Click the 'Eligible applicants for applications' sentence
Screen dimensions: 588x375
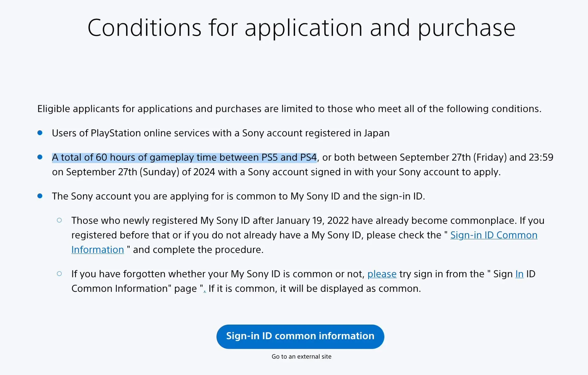point(289,109)
